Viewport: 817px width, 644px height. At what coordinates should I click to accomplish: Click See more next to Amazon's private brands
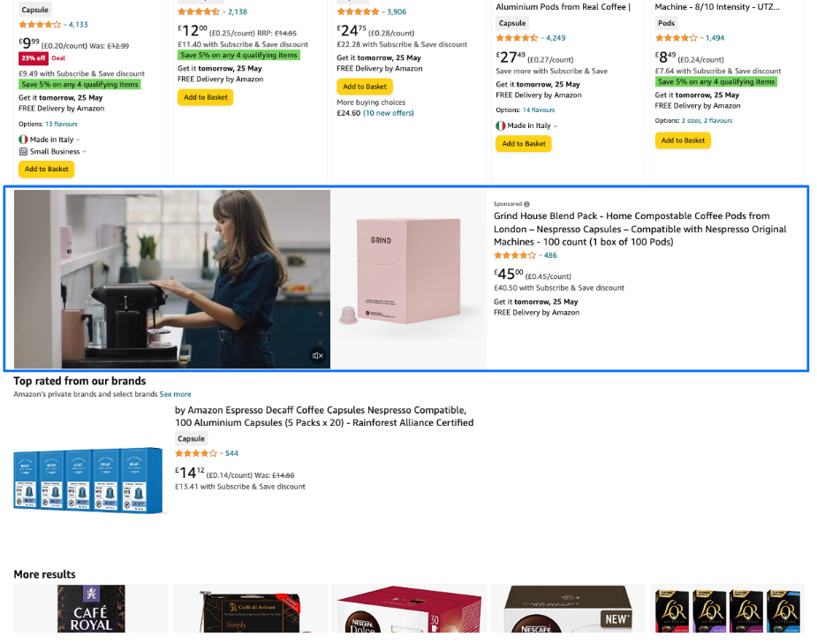[x=173, y=393]
